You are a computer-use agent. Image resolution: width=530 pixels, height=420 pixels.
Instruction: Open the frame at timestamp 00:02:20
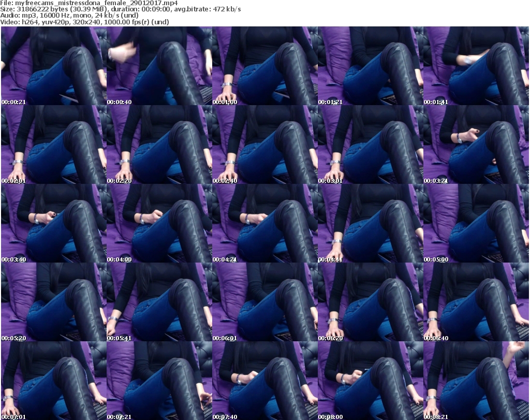click(x=159, y=144)
